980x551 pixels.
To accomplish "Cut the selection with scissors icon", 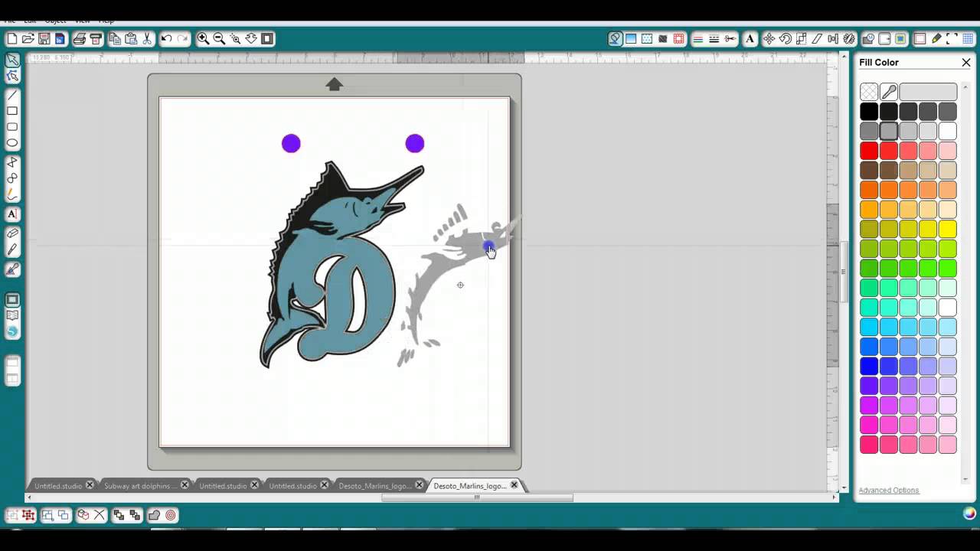I will 147,38.
